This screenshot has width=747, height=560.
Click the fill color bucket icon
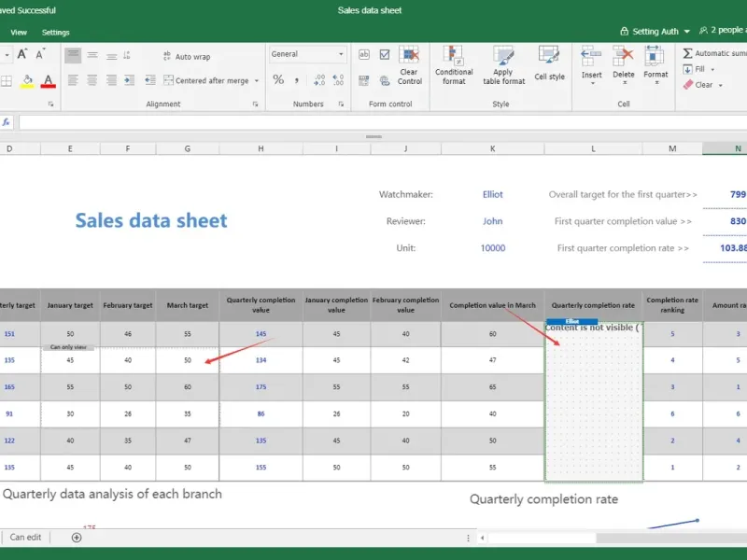27,81
